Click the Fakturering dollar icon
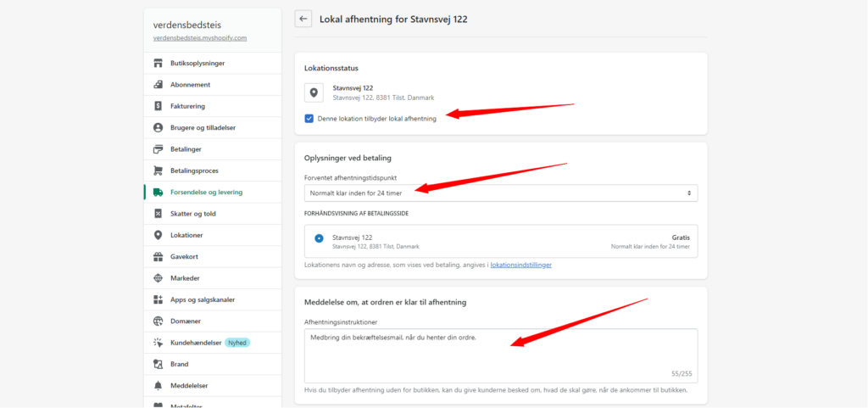 point(158,106)
